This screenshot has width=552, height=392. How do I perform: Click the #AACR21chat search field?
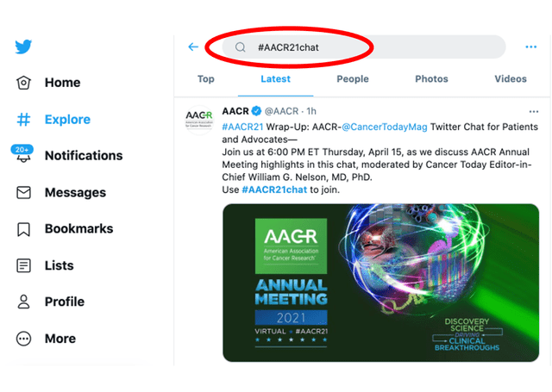[362, 47]
